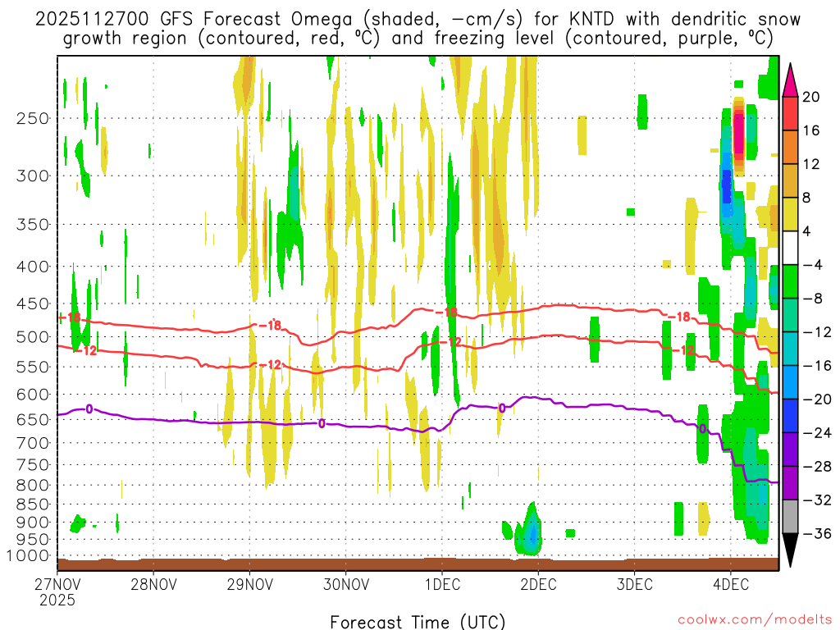Click the 350 pressure level label
Image resolution: width=840 pixels, height=630 pixels.
click(x=33, y=225)
